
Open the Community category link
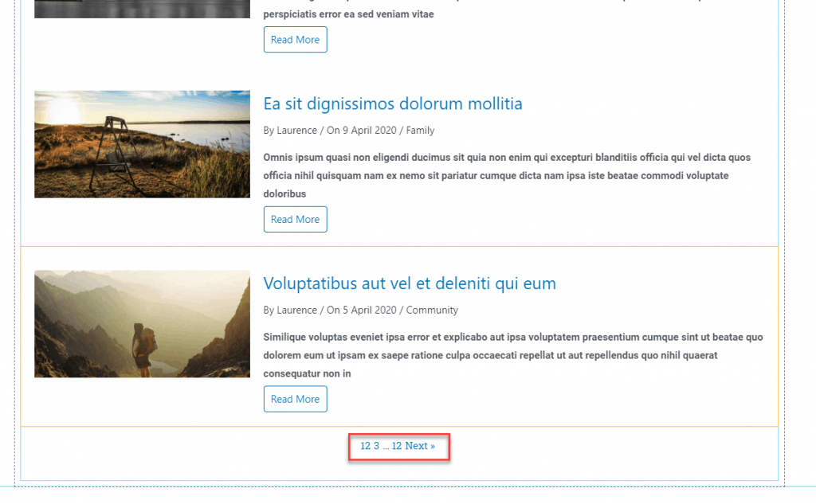[432, 311]
